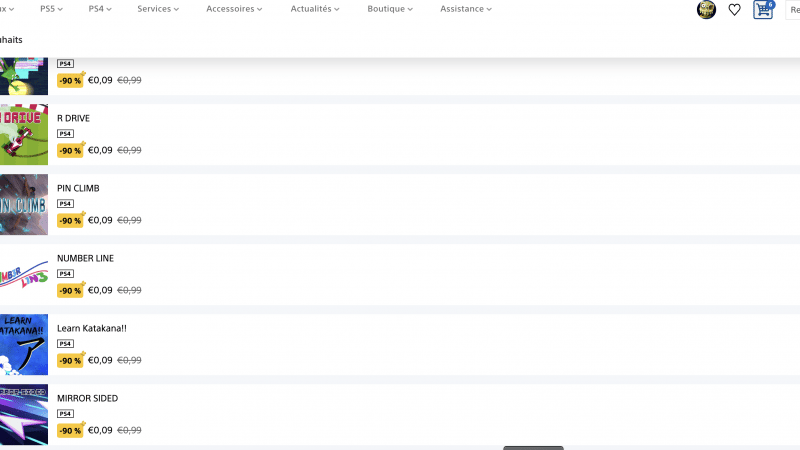800x450 pixels.
Task: Click the PS4 badge under R DRIVE
Action: coord(65,134)
